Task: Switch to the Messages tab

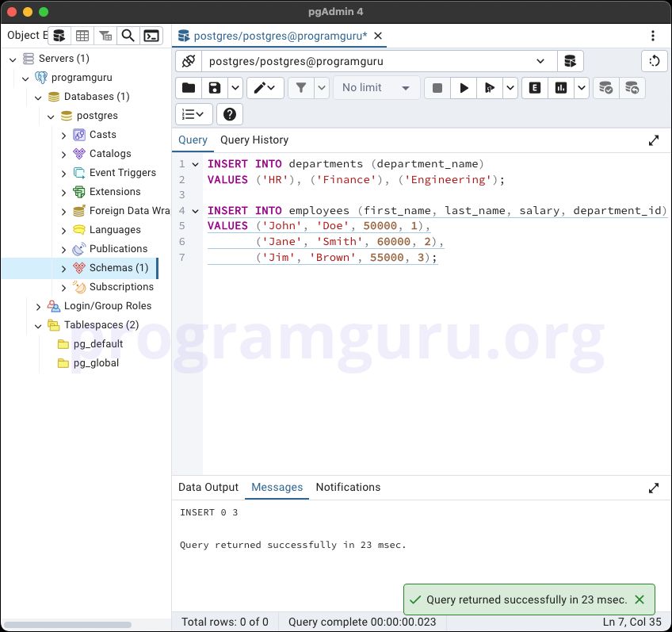Action: (x=277, y=488)
